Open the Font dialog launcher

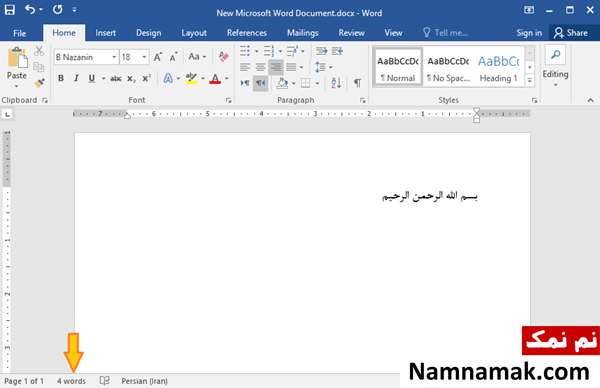coord(229,100)
